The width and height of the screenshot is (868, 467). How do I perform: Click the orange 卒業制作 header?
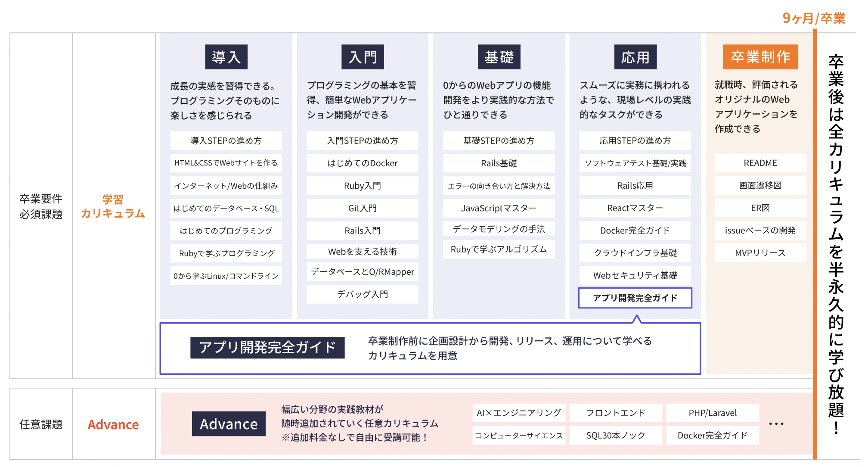click(760, 57)
